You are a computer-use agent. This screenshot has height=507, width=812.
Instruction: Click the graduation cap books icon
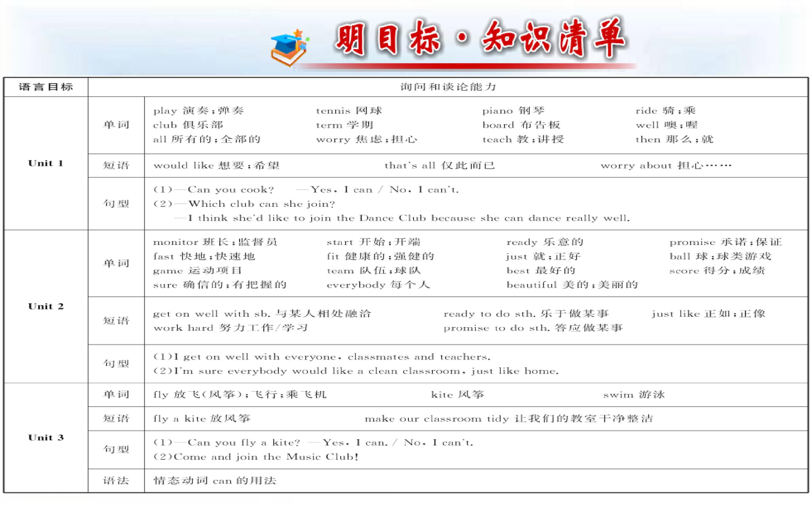[x=289, y=47]
